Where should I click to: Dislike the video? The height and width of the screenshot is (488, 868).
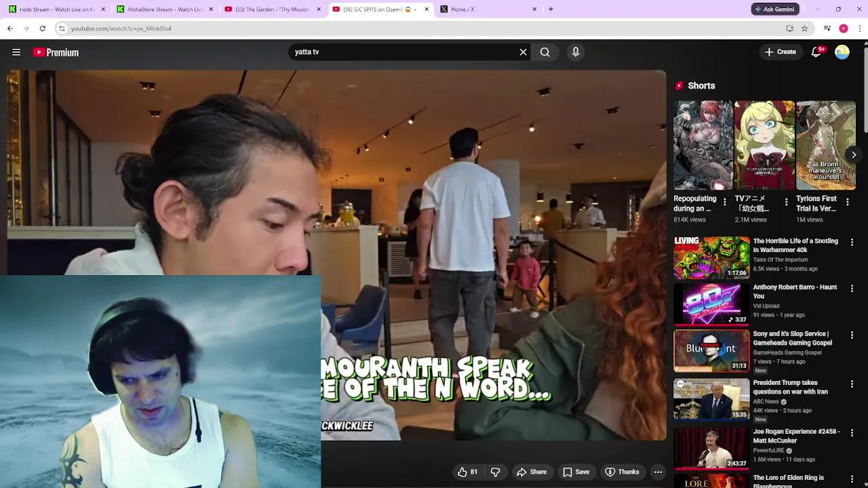(495, 472)
